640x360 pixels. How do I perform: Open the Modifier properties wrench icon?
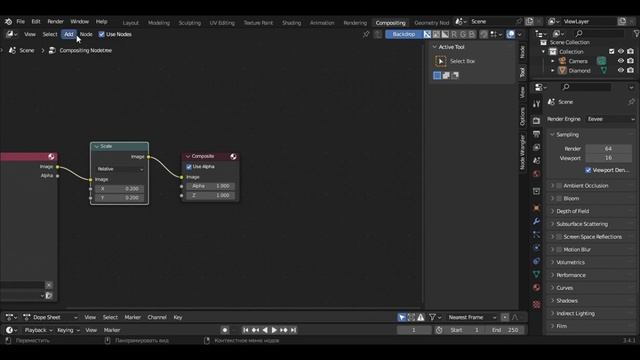(x=536, y=221)
